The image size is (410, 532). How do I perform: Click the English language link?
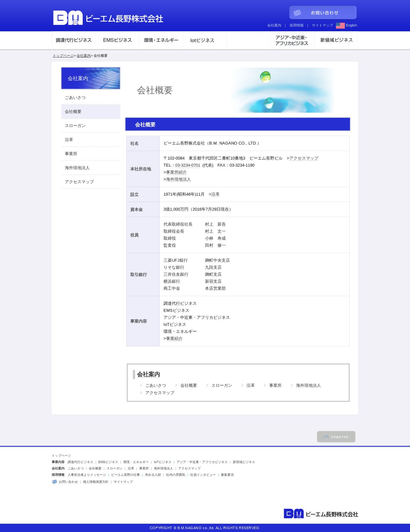pos(351,26)
